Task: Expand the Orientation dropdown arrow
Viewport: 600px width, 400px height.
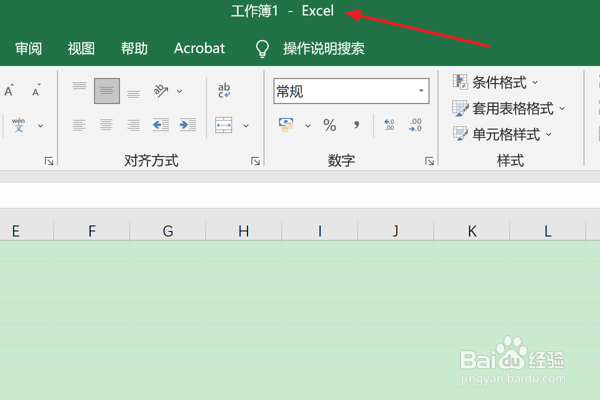Action: pos(179,91)
